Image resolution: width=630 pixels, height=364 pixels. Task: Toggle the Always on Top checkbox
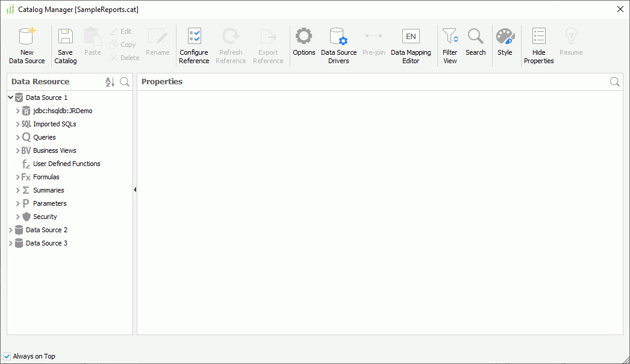point(7,356)
